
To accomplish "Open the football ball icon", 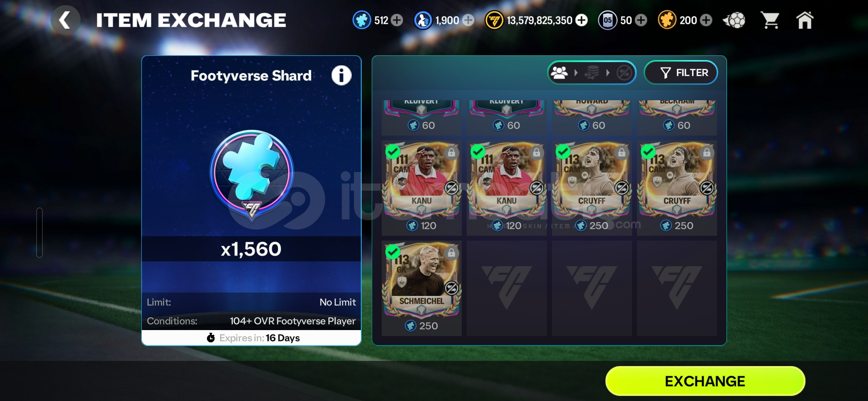I will 734,20.
